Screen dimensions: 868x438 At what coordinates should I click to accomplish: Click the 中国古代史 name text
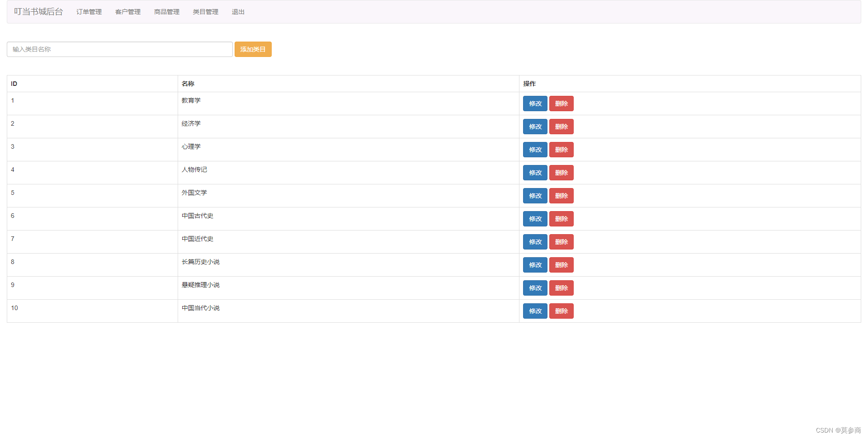(198, 216)
